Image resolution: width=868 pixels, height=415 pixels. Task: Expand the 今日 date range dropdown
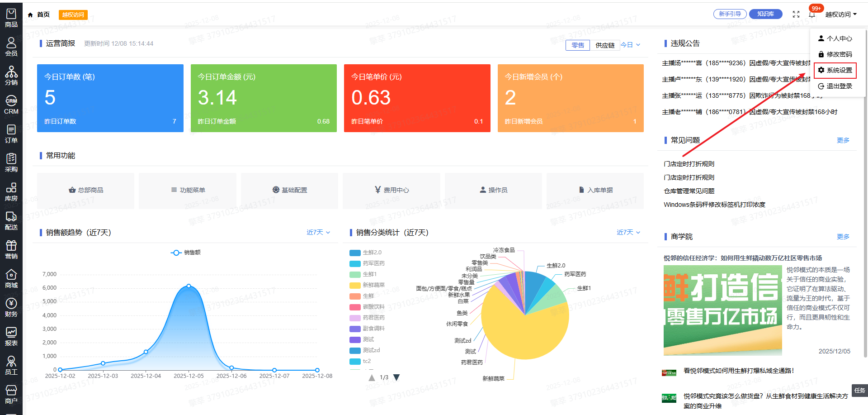click(630, 45)
